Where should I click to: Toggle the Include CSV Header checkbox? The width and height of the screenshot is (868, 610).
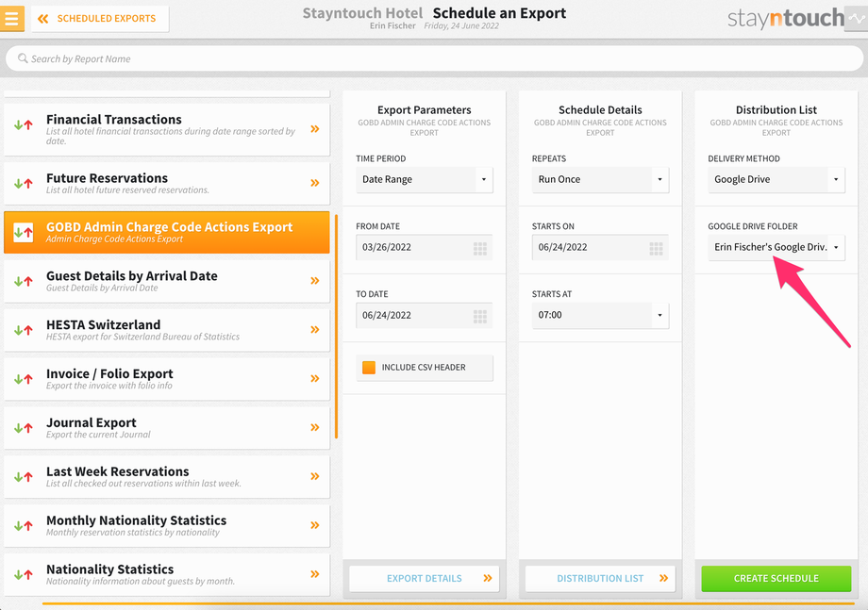369,367
